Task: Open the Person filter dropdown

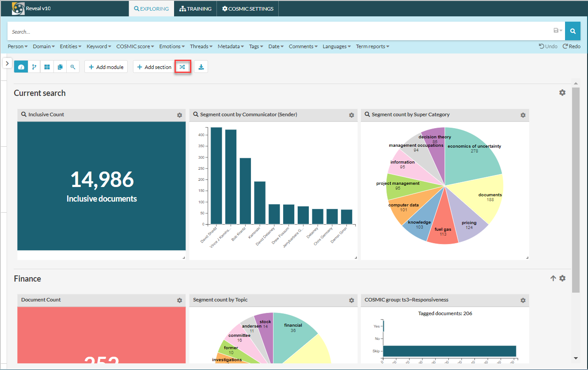Action: point(18,46)
